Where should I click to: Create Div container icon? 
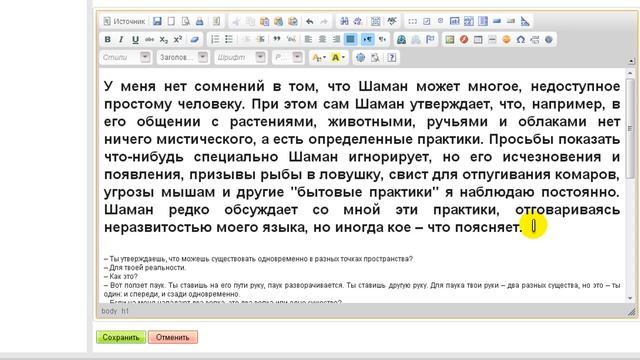[291, 40]
